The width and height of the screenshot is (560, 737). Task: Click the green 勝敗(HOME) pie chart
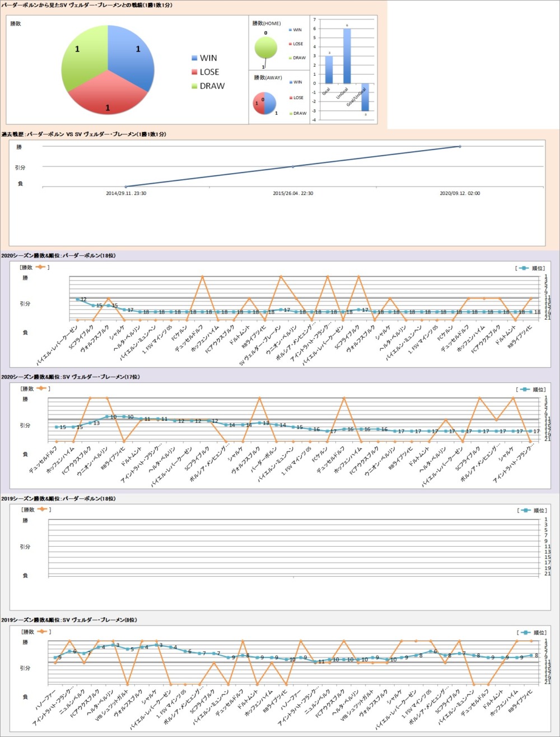coord(265,47)
